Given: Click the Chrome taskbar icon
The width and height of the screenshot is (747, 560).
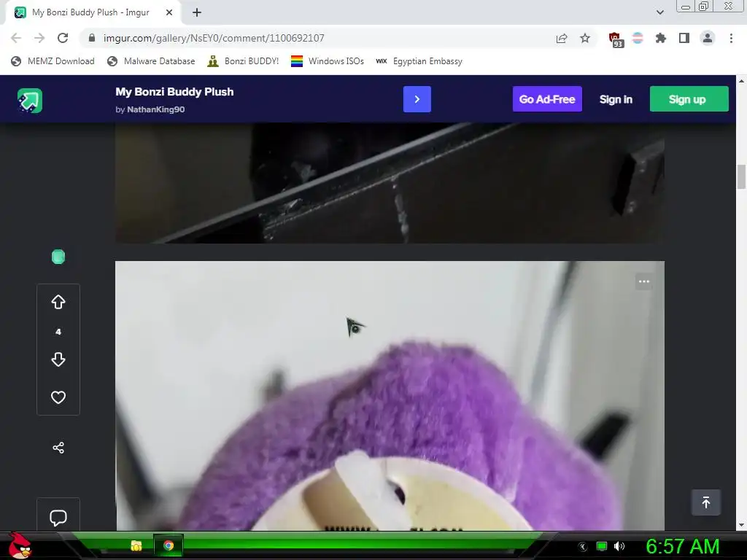Looking at the screenshot, I should point(169,545).
